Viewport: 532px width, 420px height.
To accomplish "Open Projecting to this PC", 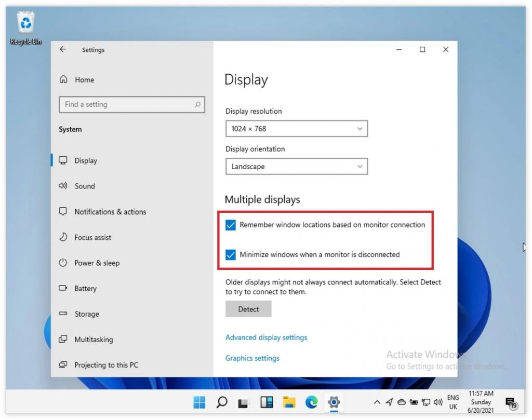I will pos(105,365).
